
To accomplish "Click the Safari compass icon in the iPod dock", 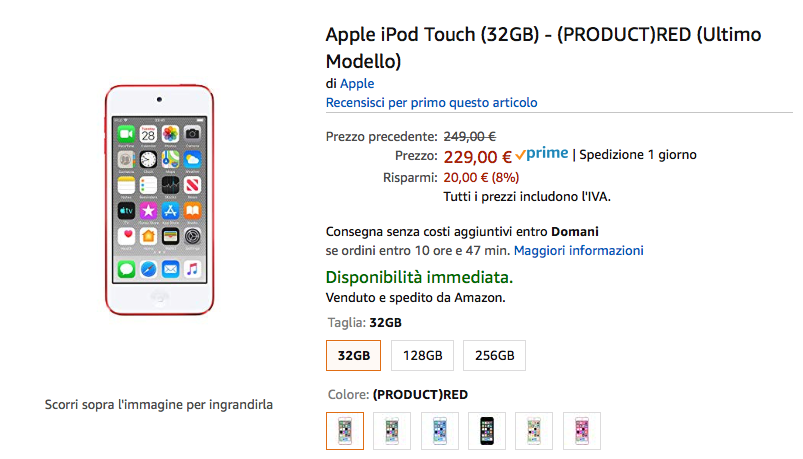I will 149,268.
